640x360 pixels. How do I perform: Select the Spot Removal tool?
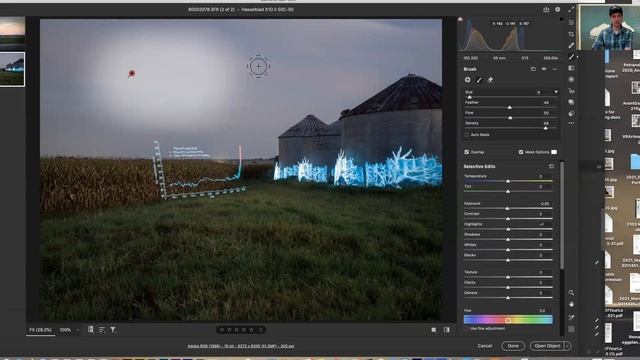571,45
